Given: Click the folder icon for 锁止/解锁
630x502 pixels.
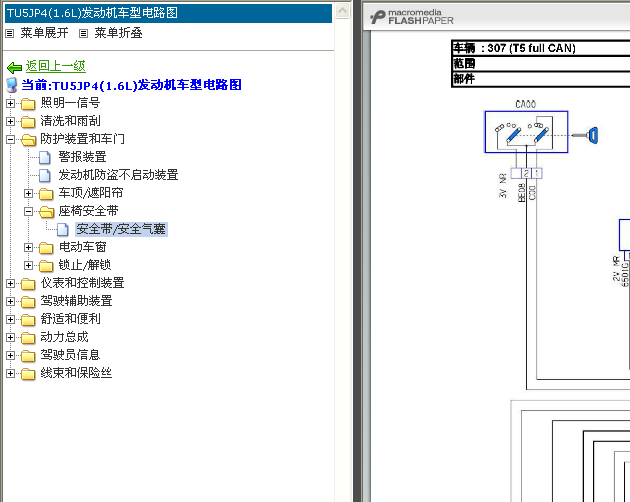Looking at the screenshot, I should pos(46,266).
